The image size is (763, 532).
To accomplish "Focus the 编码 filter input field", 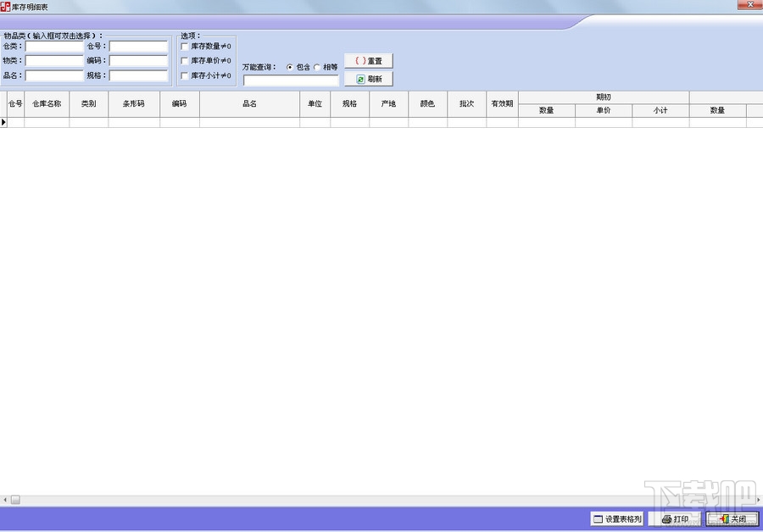I will point(139,61).
